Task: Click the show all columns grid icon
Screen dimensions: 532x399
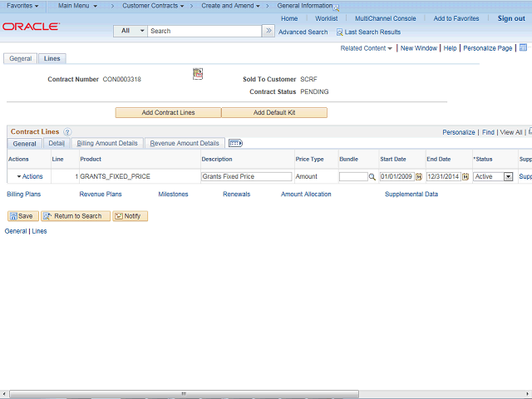Action: pyautogui.click(x=235, y=143)
